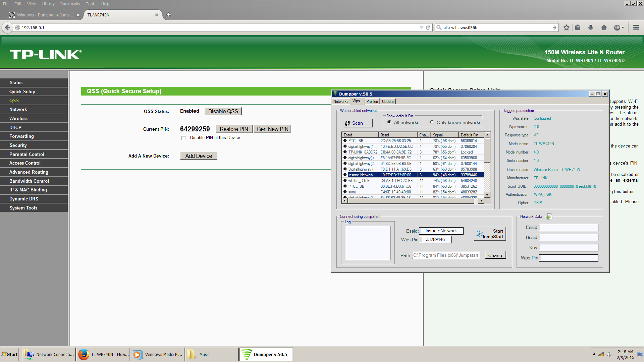This screenshot has width=644, height=362.
Task: Click the Start JumpStart button
Action: pyautogui.click(x=490, y=234)
